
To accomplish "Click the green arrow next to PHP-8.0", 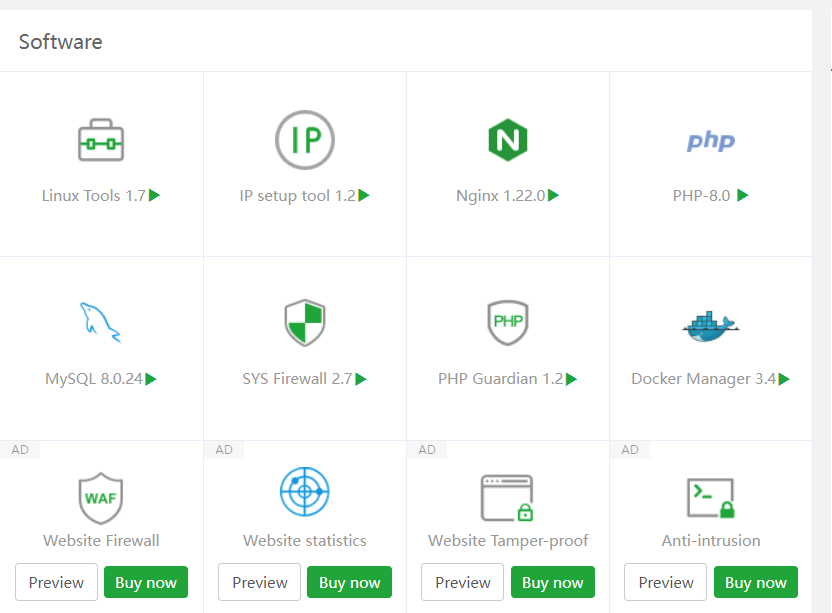I will click(743, 195).
